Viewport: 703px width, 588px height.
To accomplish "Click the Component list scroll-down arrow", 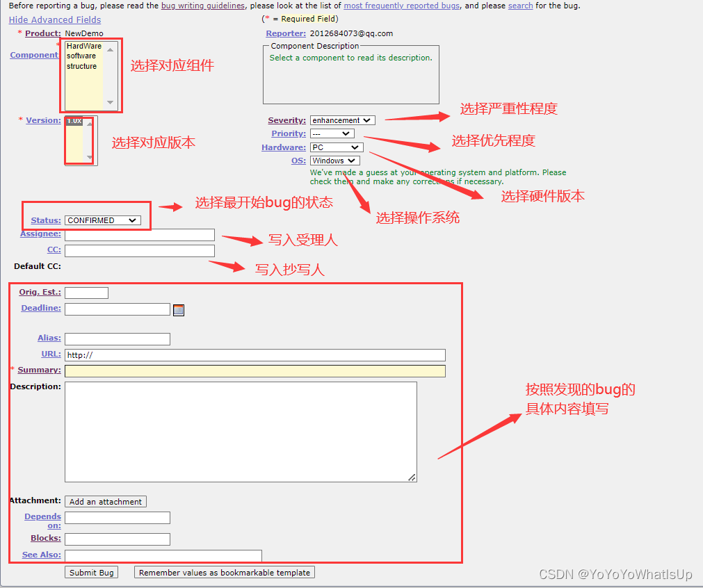I will (110, 103).
